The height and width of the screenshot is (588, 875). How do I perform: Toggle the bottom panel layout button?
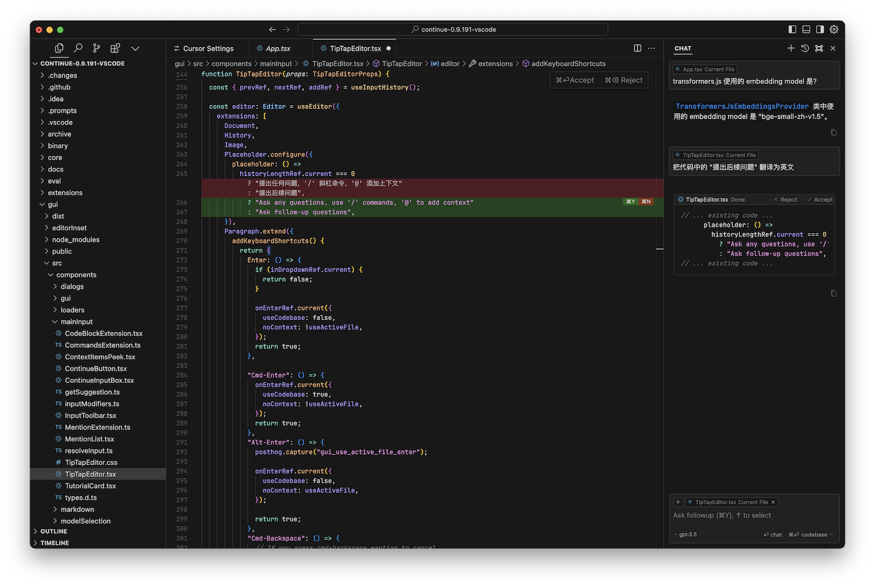(806, 30)
